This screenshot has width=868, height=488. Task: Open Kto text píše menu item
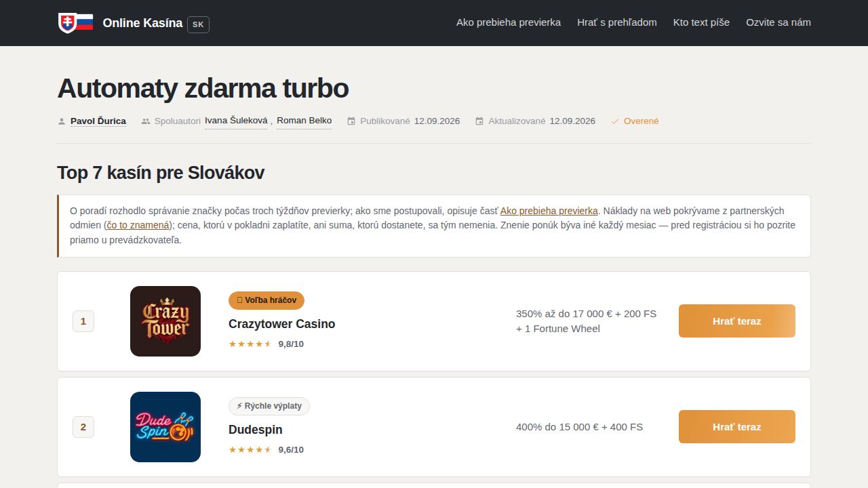[701, 22]
